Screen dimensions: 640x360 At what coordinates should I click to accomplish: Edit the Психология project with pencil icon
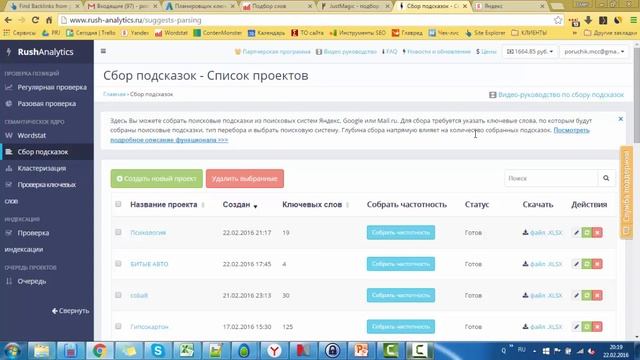click(x=576, y=233)
